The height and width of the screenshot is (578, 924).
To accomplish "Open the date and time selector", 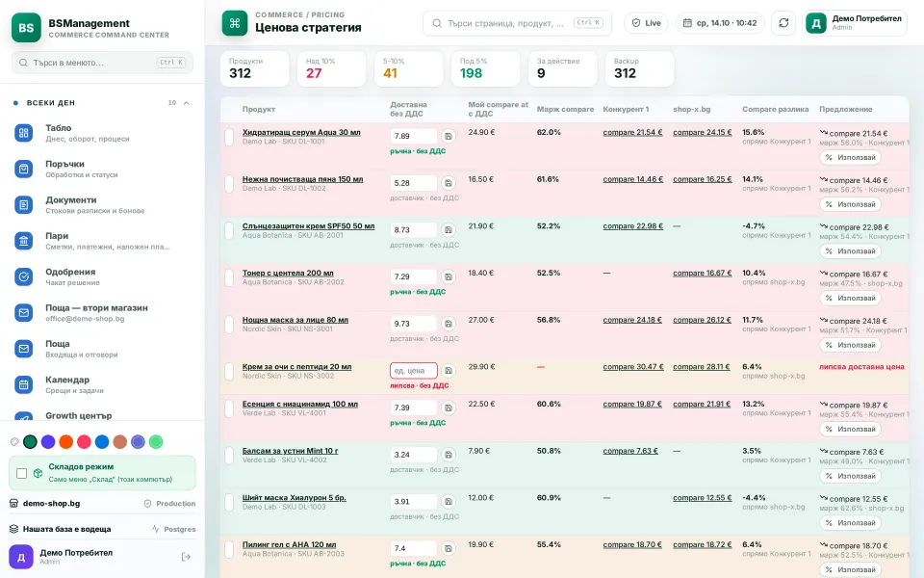I will (720, 23).
